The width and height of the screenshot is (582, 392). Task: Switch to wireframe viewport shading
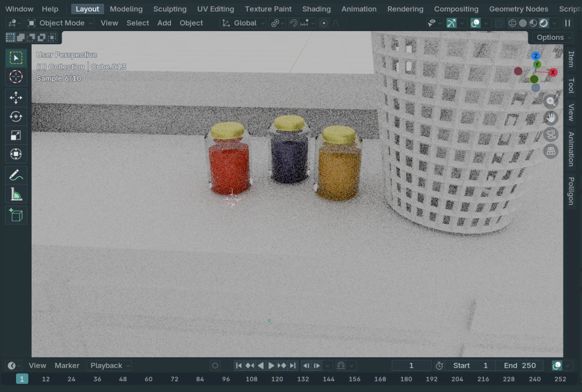512,23
